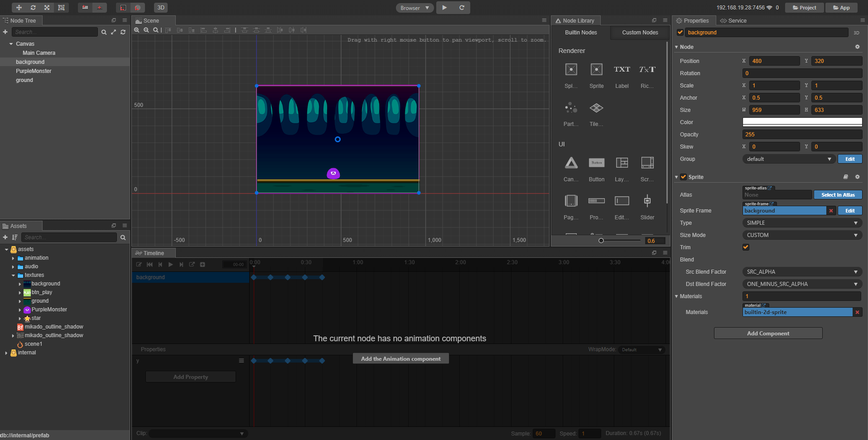Disable the Sprite component checkbox
Image resolution: width=868 pixels, height=440 pixels.
click(x=683, y=177)
